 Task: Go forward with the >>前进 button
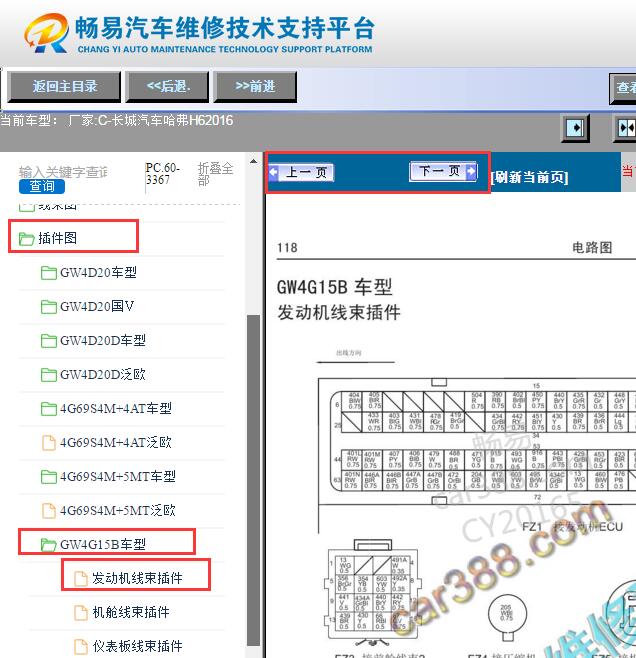(x=255, y=87)
